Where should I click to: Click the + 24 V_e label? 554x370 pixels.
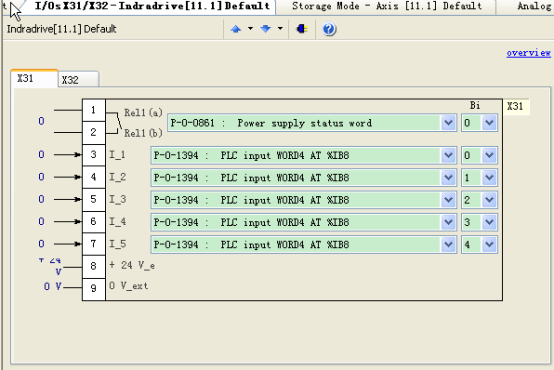pos(132,265)
